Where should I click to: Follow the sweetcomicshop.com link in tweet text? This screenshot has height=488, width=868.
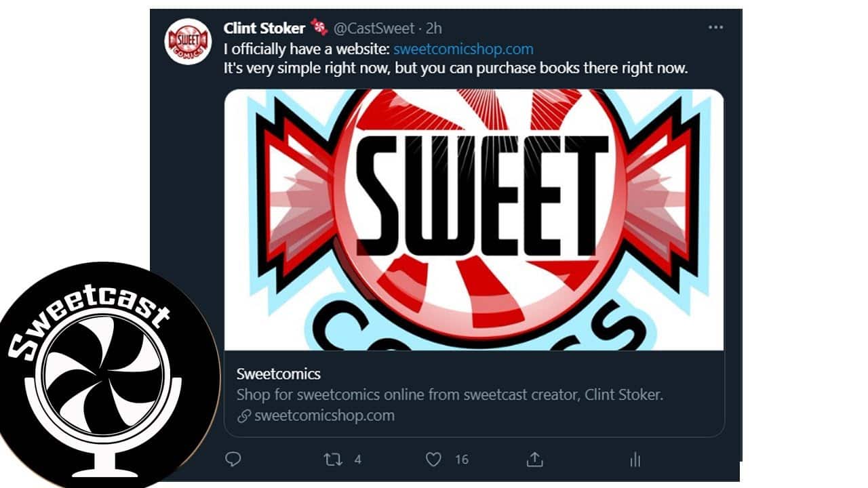click(463, 49)
